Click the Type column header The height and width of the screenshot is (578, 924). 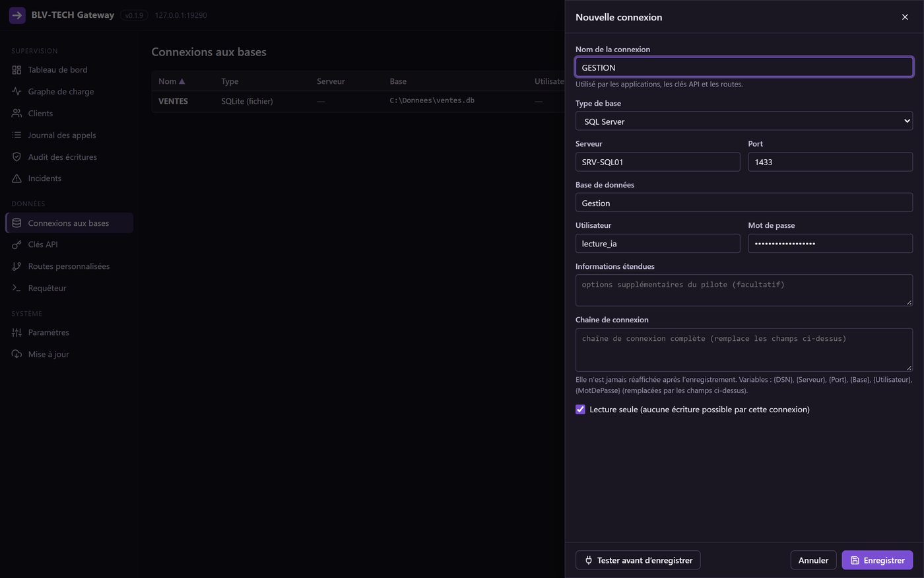(x=230, y=81)
